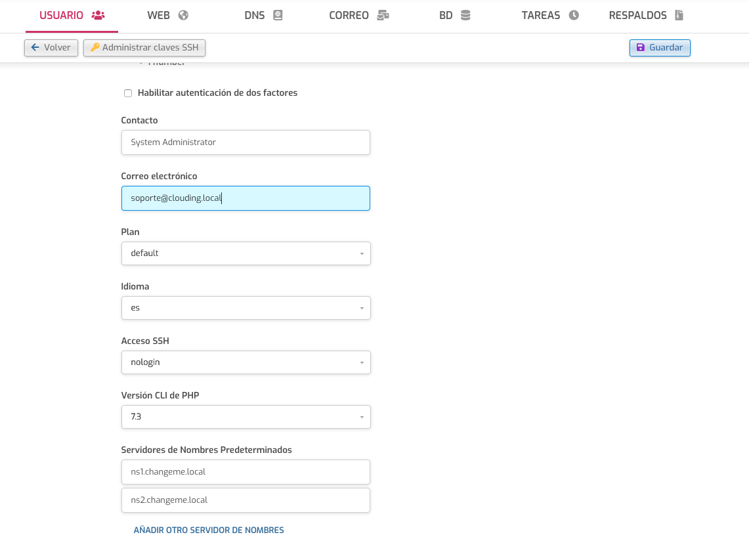Viewport: 749px width, 560px height.
Task: Expand the Idioma language dropdown
Action: click(246, 308)
